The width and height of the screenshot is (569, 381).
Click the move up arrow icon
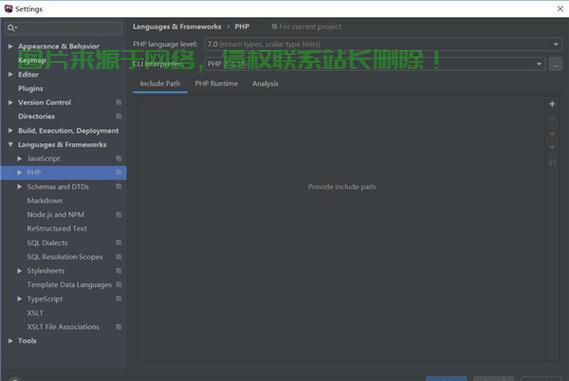(x=552, y=133)
